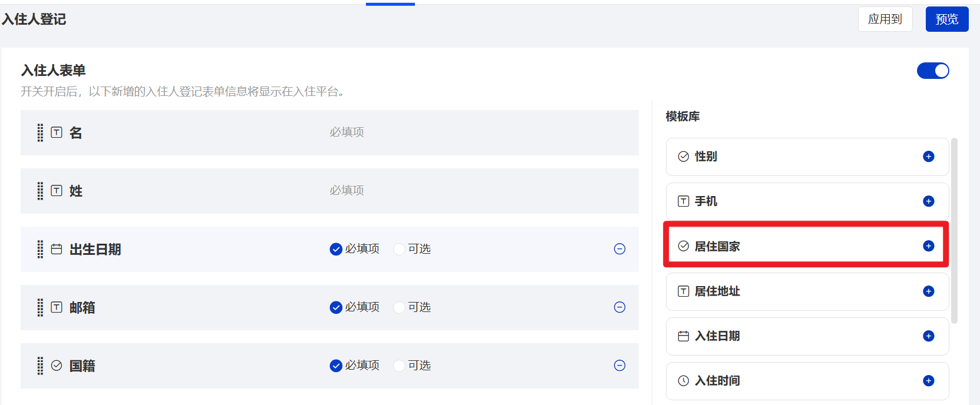
Task: Click plus icon beside 居住地址
Action: coord(928,291)
